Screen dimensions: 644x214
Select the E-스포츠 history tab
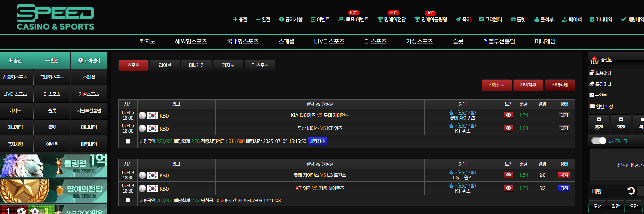click(260, 65)
